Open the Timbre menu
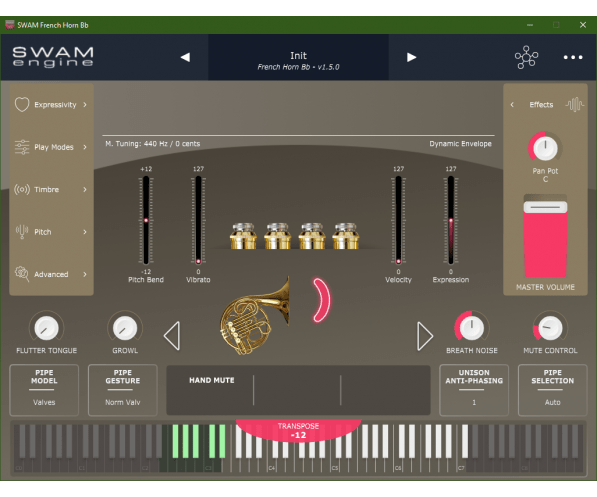 click(46, 189)
